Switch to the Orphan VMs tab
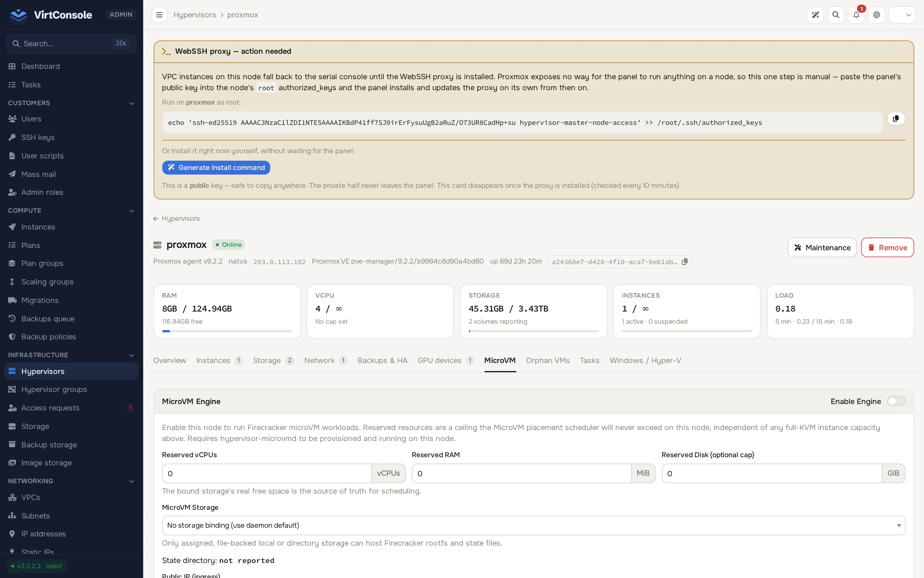The width and height of the screenshot is (924, 578). click(x=547, y=360)
